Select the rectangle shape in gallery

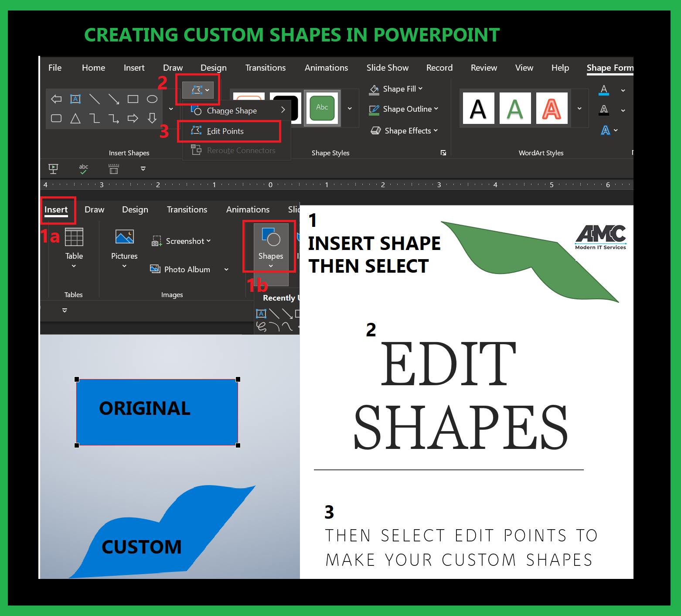click(x=133, y=99)
